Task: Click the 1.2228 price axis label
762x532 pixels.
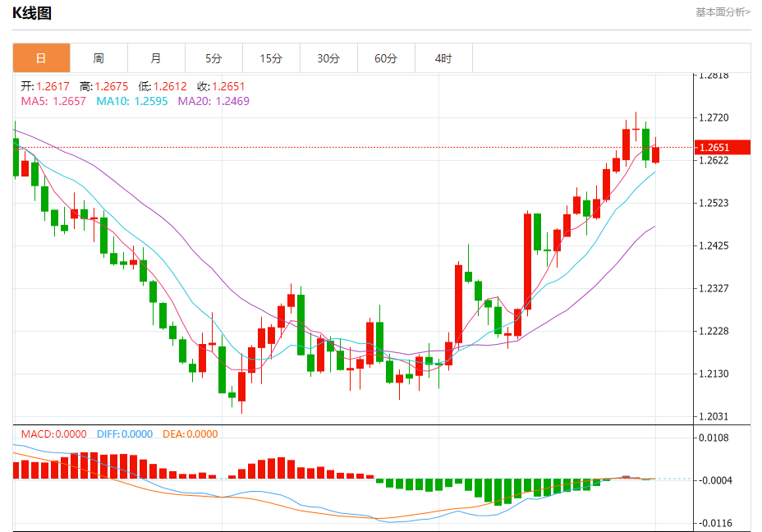Action: tap(714, 332)
